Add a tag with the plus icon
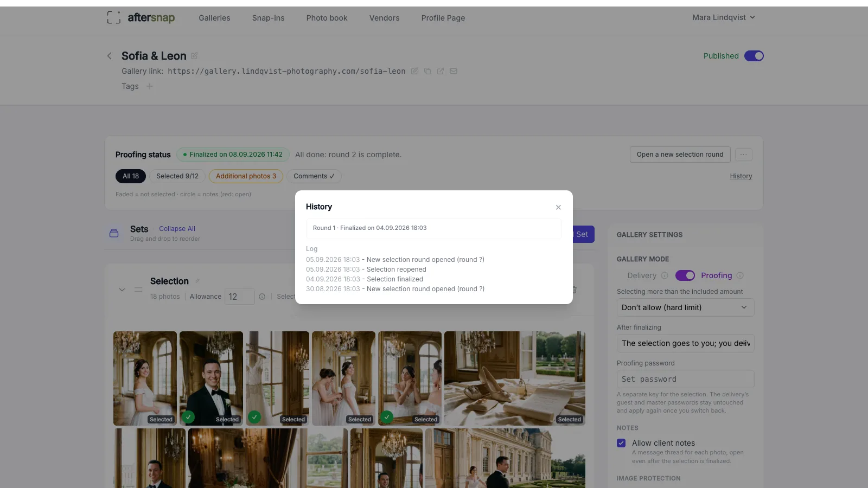This screenshot has width=868, height=488. [150, 86]
